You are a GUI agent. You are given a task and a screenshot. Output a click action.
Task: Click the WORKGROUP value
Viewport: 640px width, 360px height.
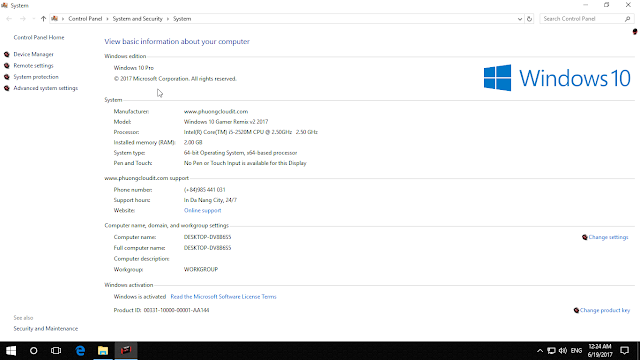(201, 269)
